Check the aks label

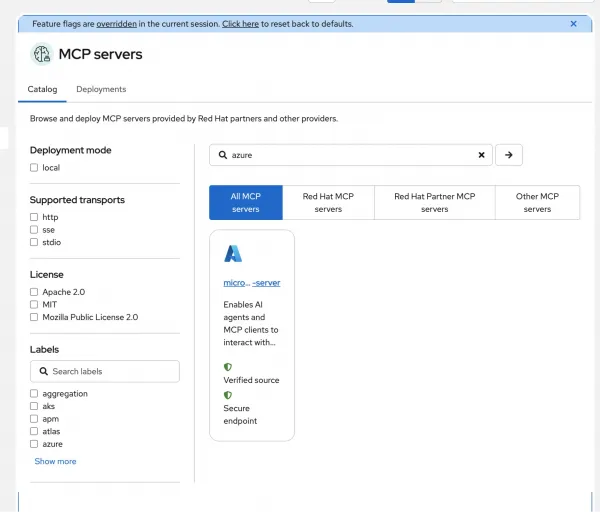click(34, 406)
